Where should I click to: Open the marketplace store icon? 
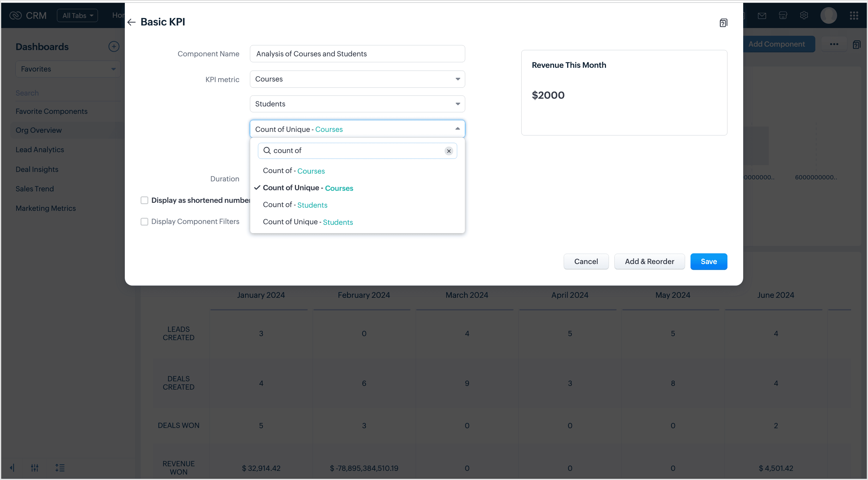(783, 15)
